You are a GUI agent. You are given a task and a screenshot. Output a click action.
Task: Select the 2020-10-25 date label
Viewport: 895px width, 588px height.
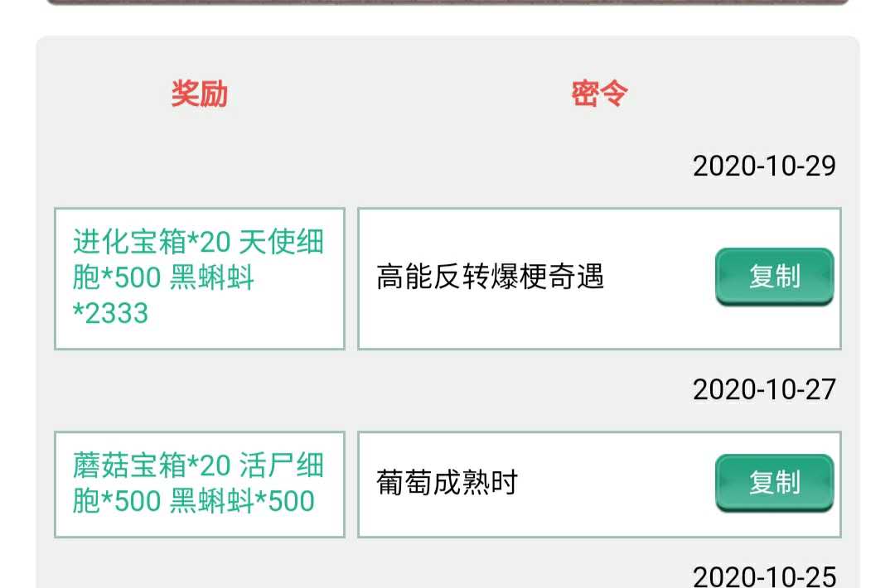[763, 576]
